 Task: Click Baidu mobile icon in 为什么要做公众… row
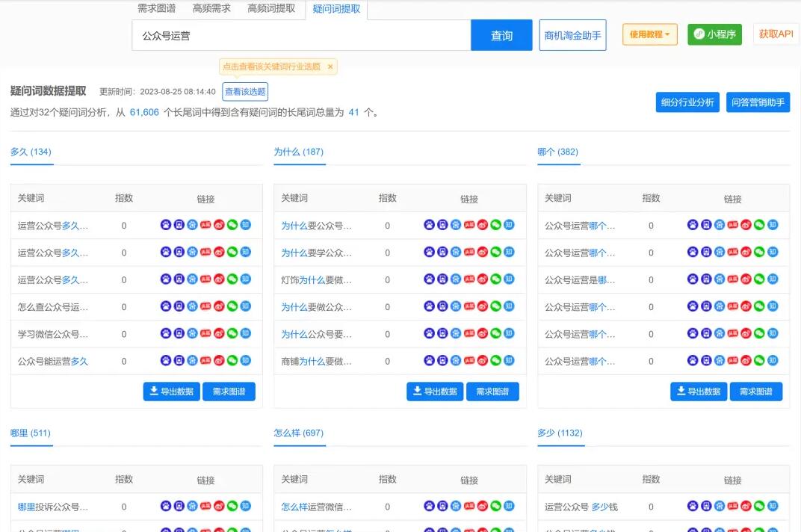coord(442,306)
